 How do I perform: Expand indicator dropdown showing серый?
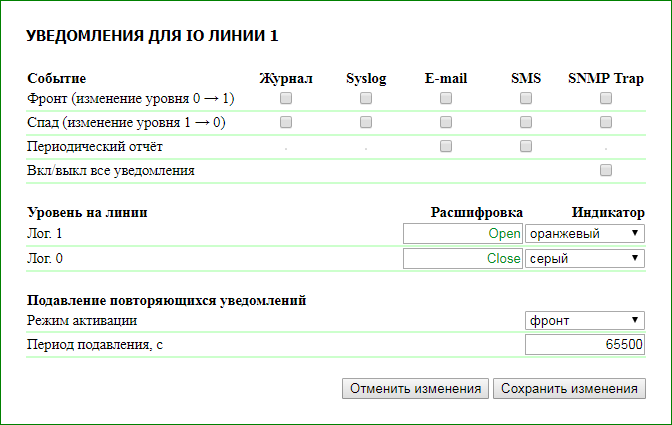[585, 258]
